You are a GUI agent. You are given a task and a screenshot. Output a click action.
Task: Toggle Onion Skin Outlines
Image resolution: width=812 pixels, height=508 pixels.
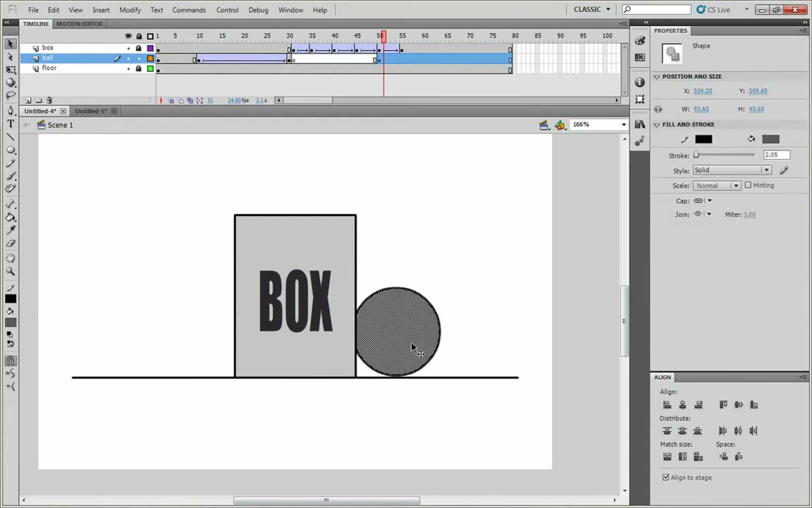click(180, 101)
